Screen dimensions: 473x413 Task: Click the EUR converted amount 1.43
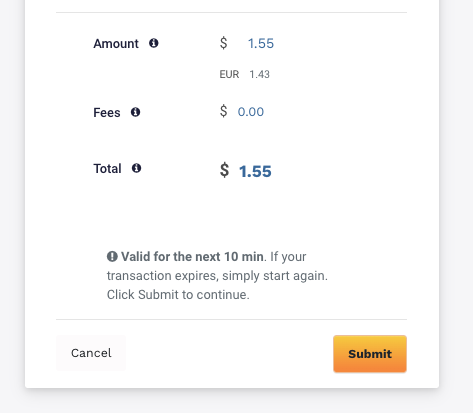260,74
